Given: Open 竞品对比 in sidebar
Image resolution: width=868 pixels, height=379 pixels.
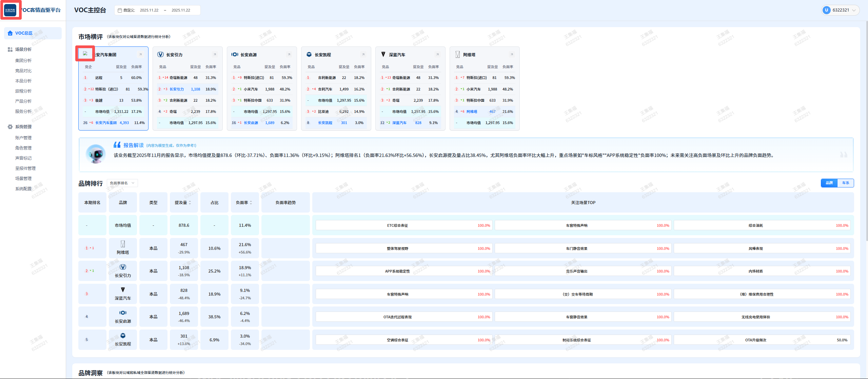Looking at the screenshot, I should pos(23,71).
